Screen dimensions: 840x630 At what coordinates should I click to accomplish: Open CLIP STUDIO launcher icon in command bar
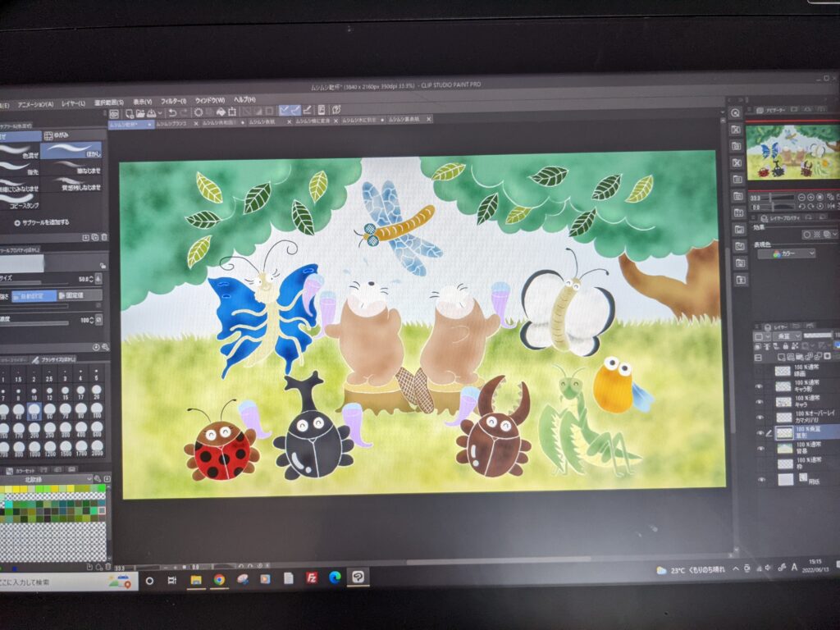(x=114, y=113)
